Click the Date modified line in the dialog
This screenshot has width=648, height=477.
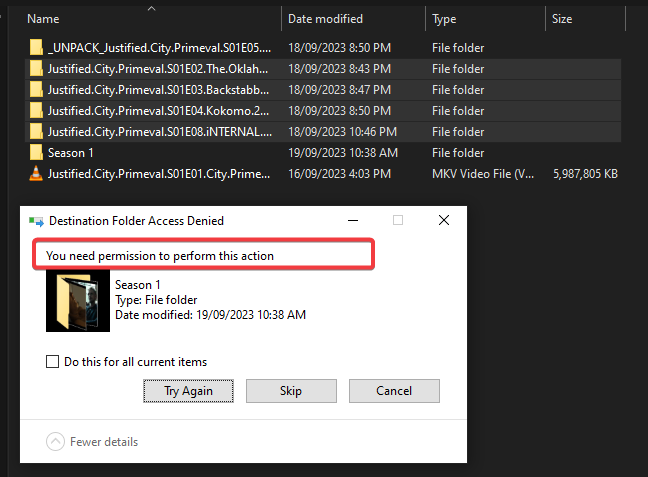coord(210,315)
